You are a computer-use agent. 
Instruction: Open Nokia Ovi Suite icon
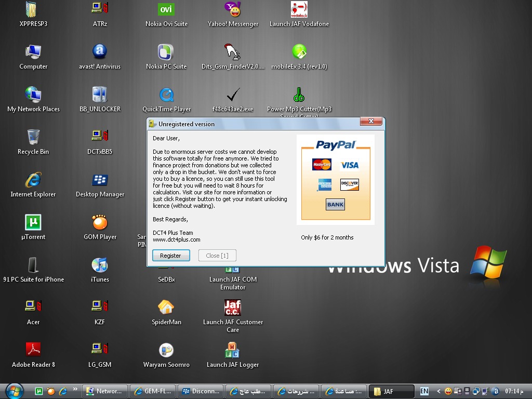coord(166,9)
